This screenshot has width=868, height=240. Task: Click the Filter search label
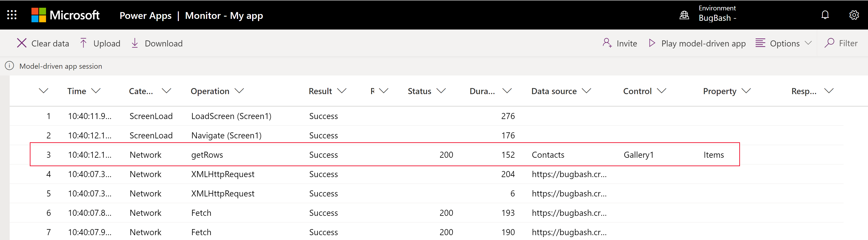point(848,43)
